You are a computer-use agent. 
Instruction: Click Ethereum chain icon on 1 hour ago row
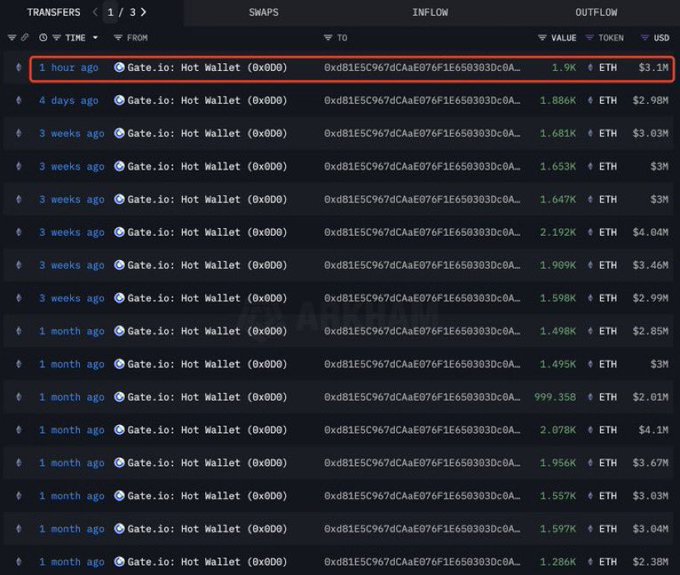(19, 67)
